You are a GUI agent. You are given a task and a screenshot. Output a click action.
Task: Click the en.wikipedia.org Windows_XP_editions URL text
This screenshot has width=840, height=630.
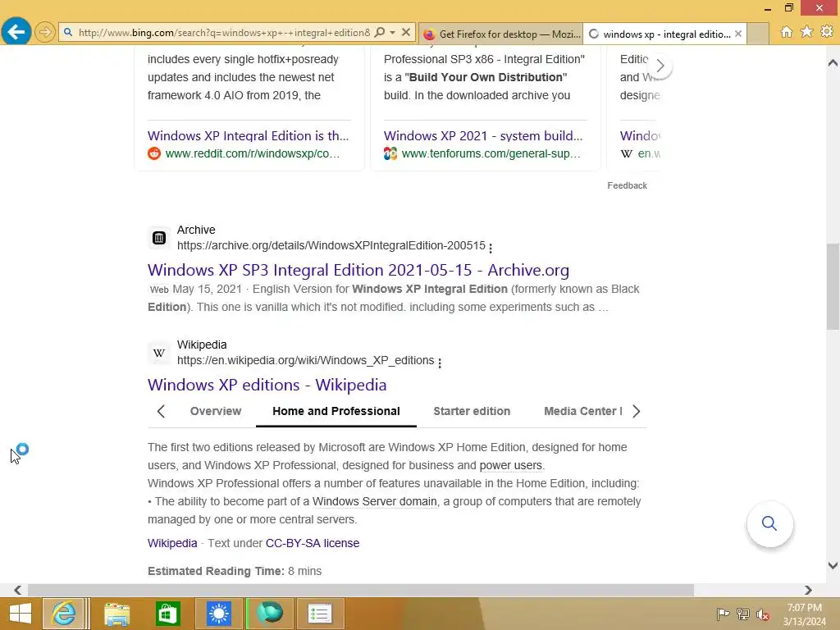[x=305, y=361]
